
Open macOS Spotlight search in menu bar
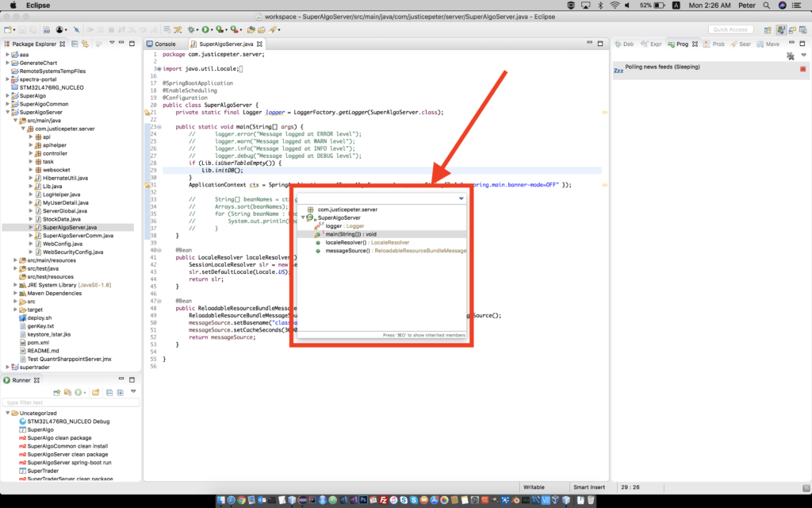767,6
